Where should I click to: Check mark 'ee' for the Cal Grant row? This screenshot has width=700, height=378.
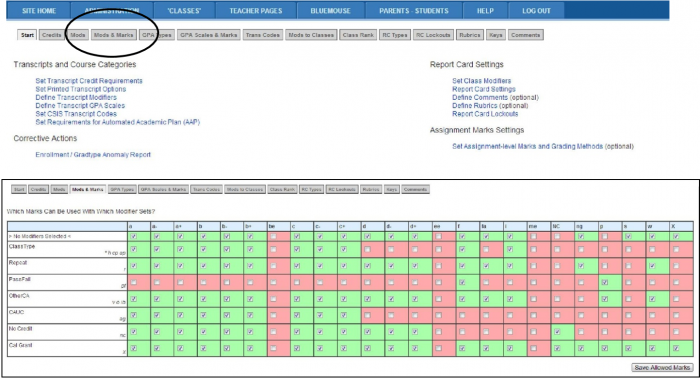[438, 348]
